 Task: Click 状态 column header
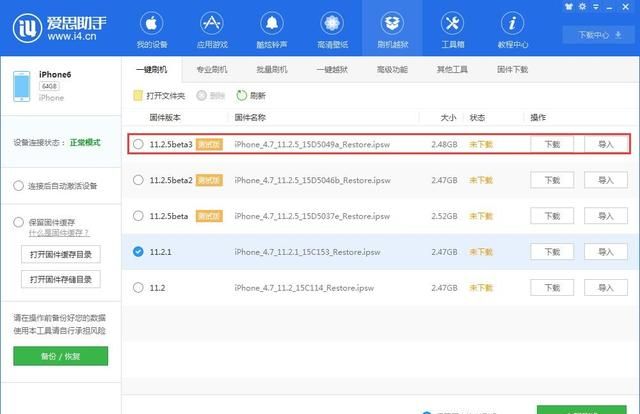tap(477, 118)
